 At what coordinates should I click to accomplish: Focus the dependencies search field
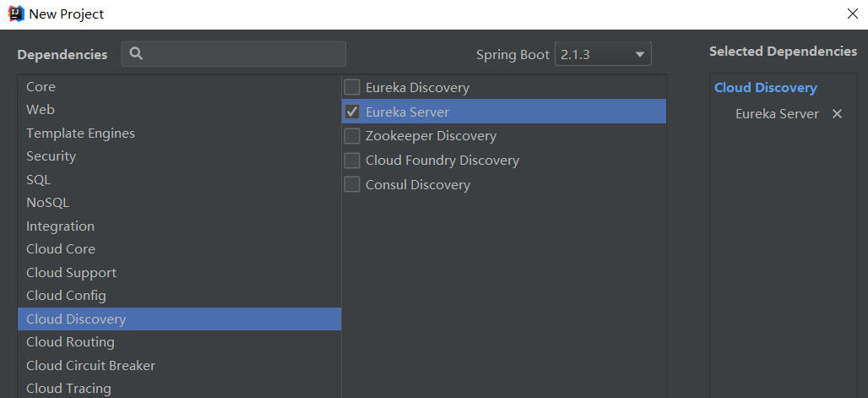pyautogui.click(x=234, y=54)
